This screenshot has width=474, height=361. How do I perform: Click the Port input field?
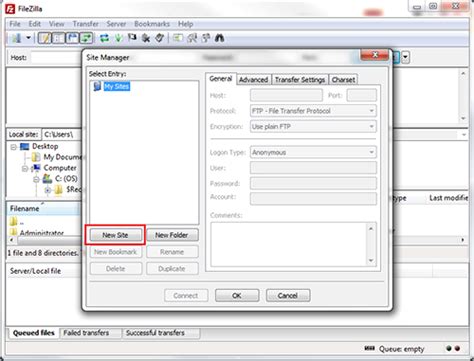(362, 95)
